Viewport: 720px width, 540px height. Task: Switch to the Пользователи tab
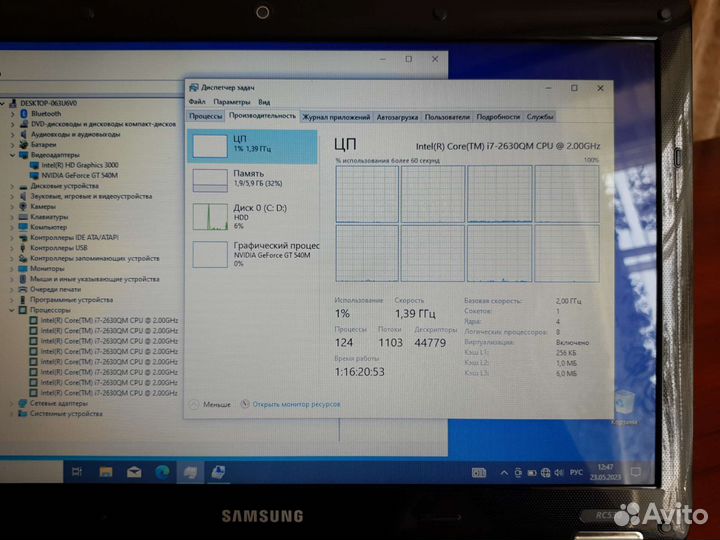click(447, 117)
